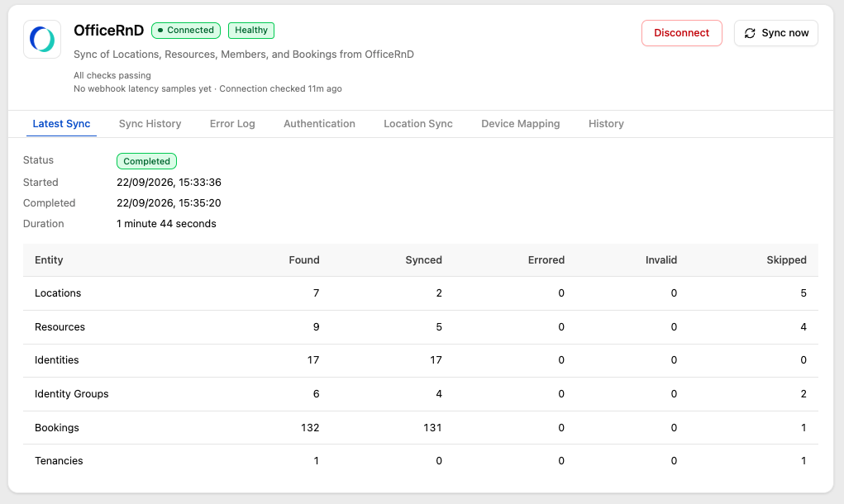
Task: Click Identities Synced value 17
Action: (436, 360)
